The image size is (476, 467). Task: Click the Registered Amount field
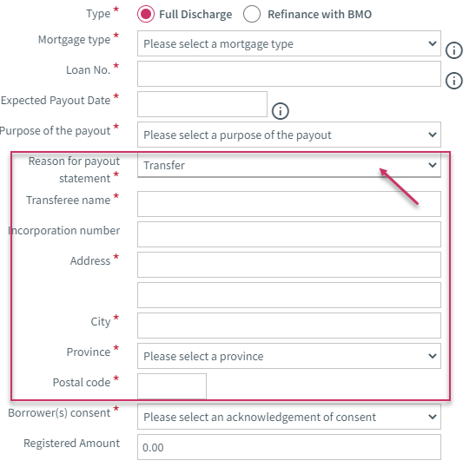coord(289,447)
